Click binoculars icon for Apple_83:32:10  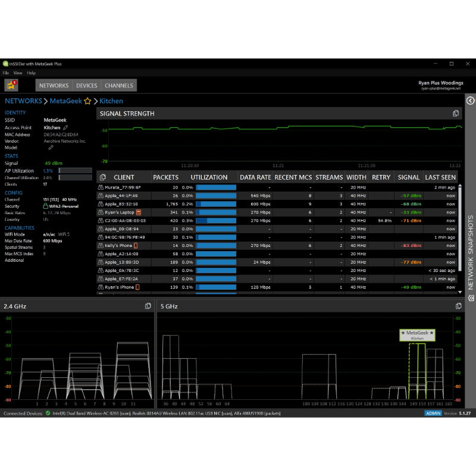(101, 204)
